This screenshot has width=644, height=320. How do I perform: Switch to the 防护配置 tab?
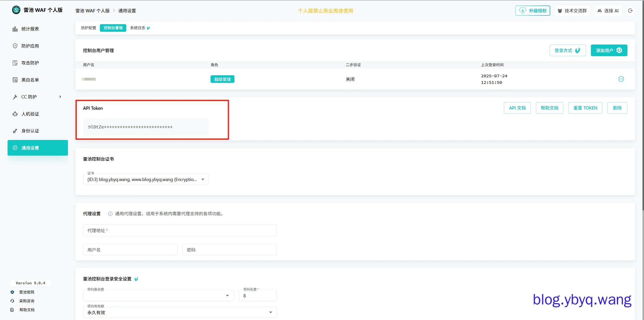89,28
